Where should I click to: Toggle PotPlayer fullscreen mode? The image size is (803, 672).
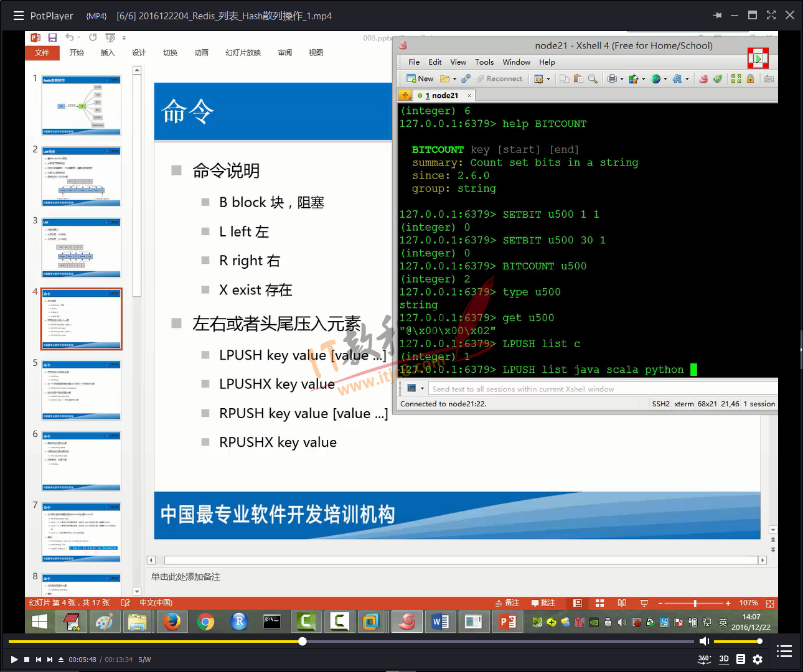click(771, 16)
